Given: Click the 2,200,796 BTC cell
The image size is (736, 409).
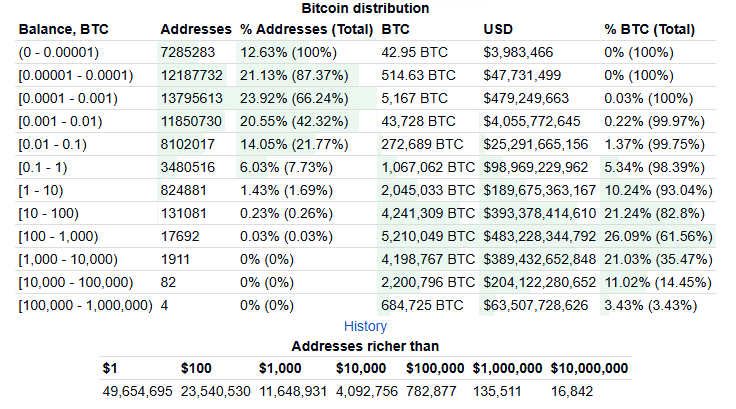Looking at the screenshot, I should (427, 282).
